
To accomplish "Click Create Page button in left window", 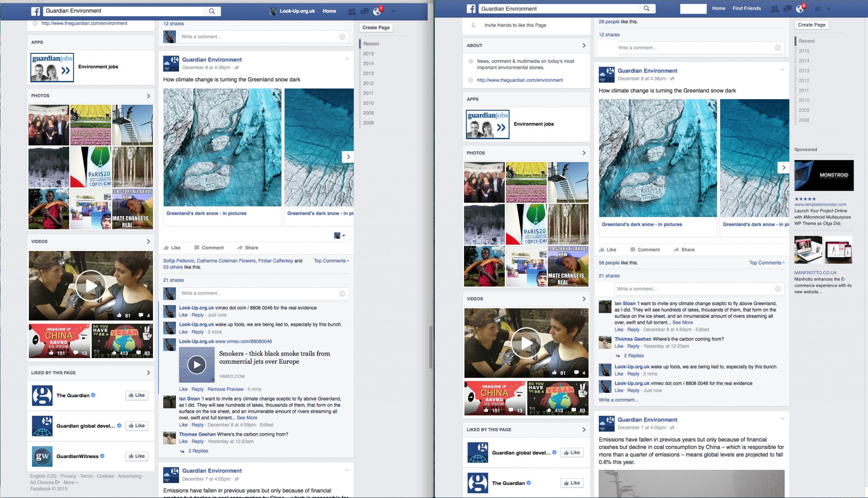I will tap(376, 28).
